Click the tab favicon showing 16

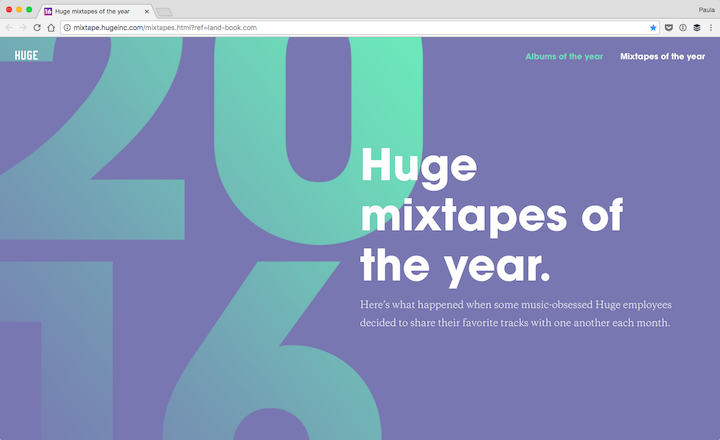click(48, 11)
